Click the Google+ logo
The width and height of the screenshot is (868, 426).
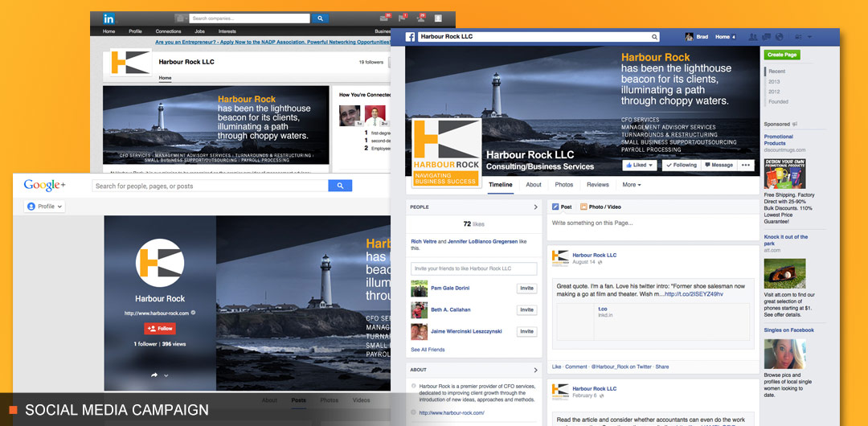coord(44,186)
